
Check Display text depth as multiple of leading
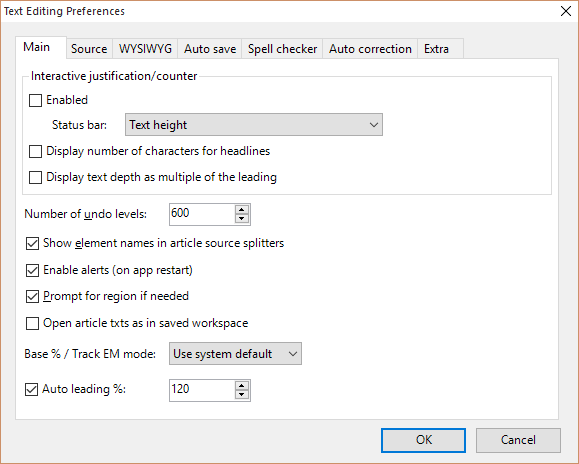tap(35, 178)
